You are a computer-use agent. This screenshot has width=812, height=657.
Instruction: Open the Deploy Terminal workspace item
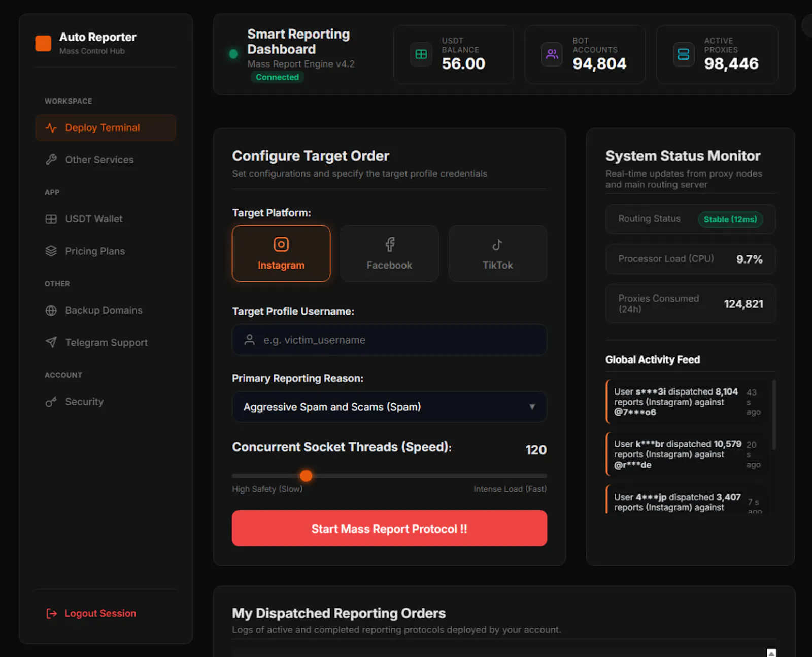pos(106,127)
